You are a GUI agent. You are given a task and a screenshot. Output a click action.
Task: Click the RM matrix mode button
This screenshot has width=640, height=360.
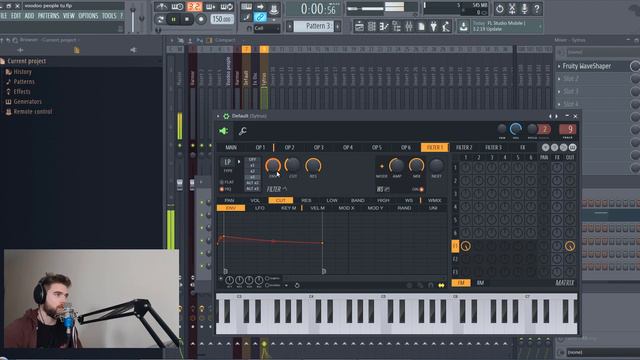[480, 283]
